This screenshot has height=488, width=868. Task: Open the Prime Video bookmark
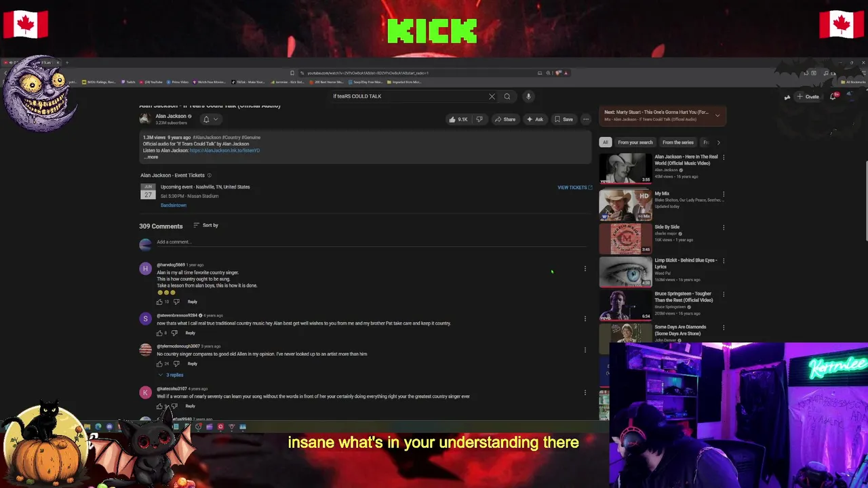pyautogui.click(x=177, y=82)
